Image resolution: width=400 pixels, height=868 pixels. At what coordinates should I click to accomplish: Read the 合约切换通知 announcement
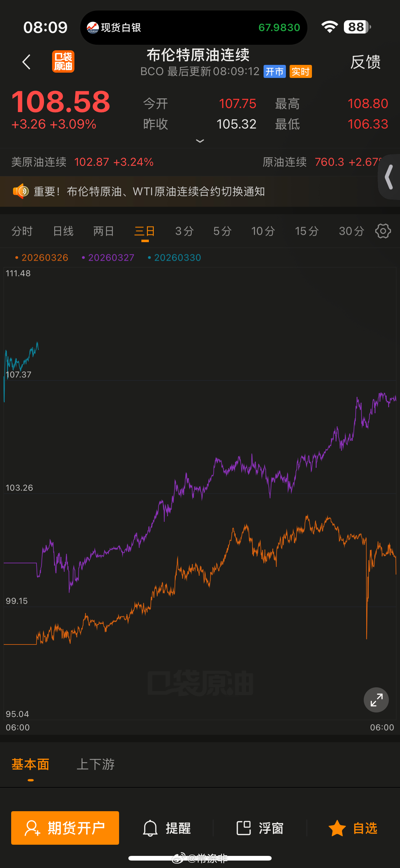(x=149, y=192)
